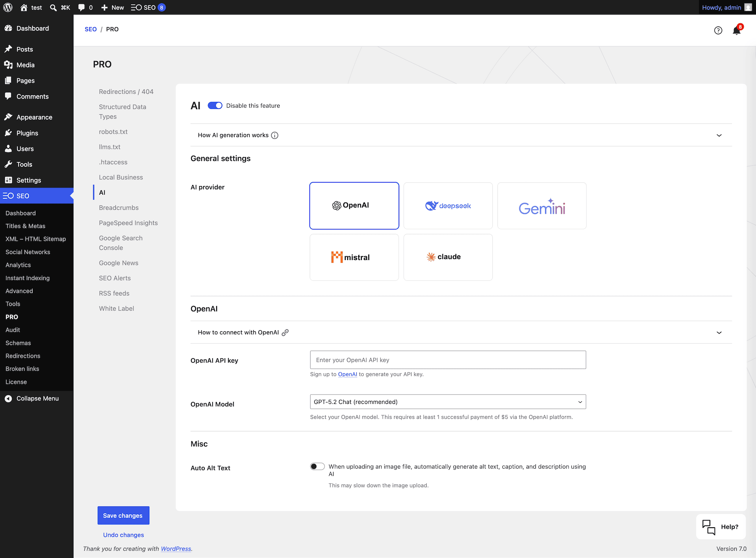756x558 pixels.
Task: Open Google Search Console tab
Action: tap(120, 243)
